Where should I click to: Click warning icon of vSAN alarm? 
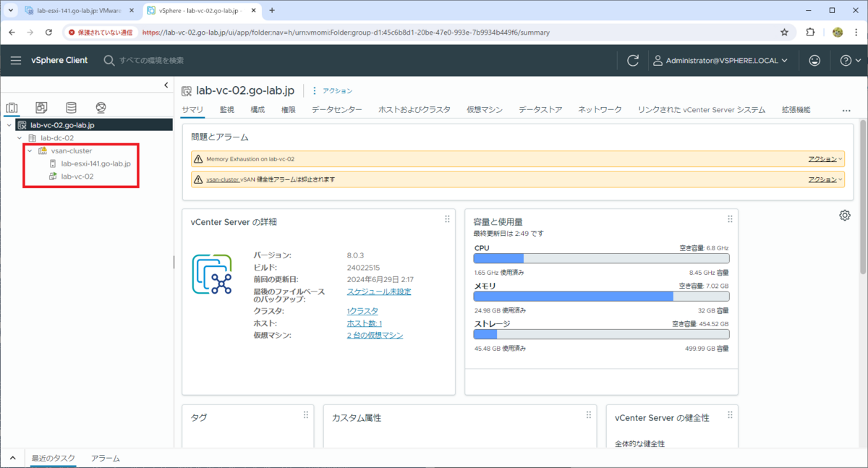(x=198, y=179)
